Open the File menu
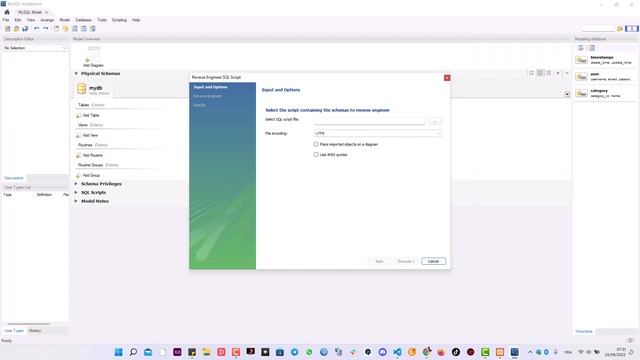 point(6,20)
